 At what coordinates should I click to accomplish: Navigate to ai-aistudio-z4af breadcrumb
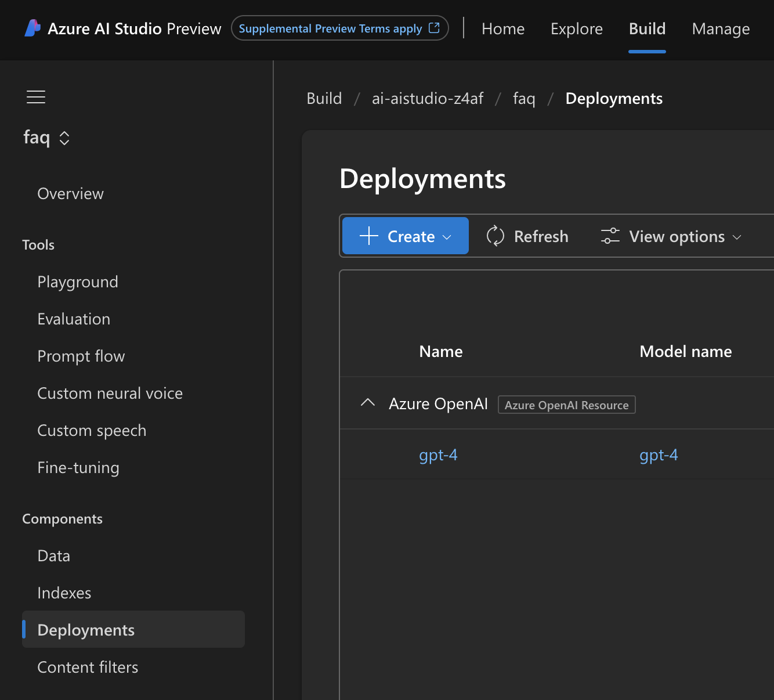428,99
